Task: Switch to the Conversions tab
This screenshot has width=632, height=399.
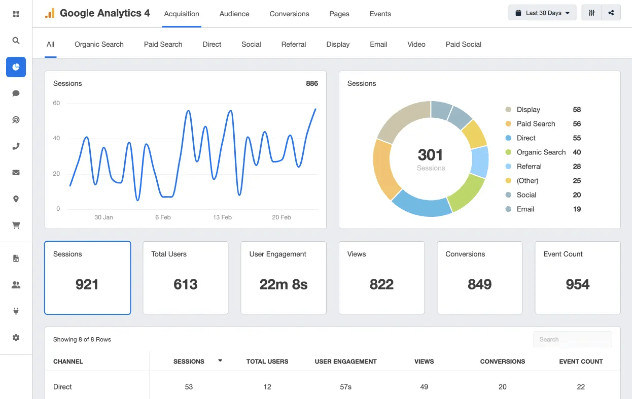Action: click(289, 14)
